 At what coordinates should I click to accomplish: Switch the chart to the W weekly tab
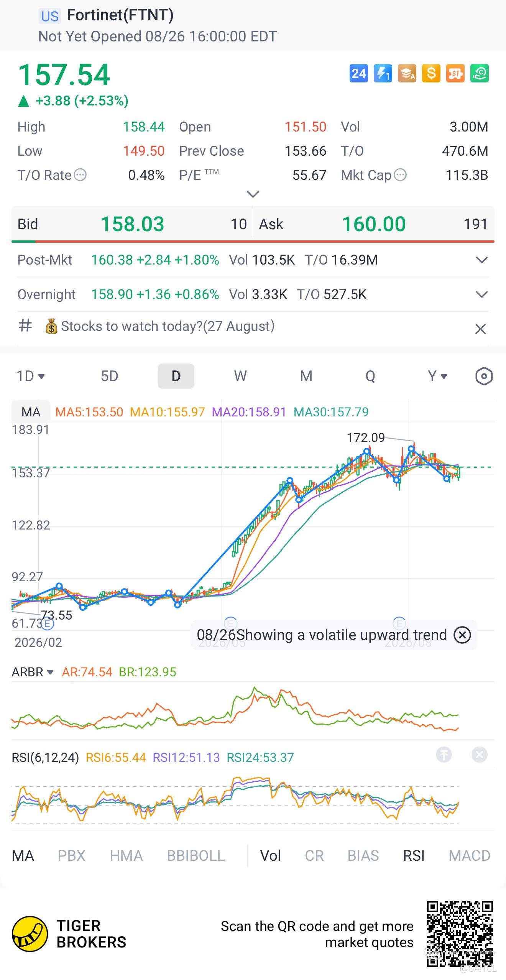240,376
